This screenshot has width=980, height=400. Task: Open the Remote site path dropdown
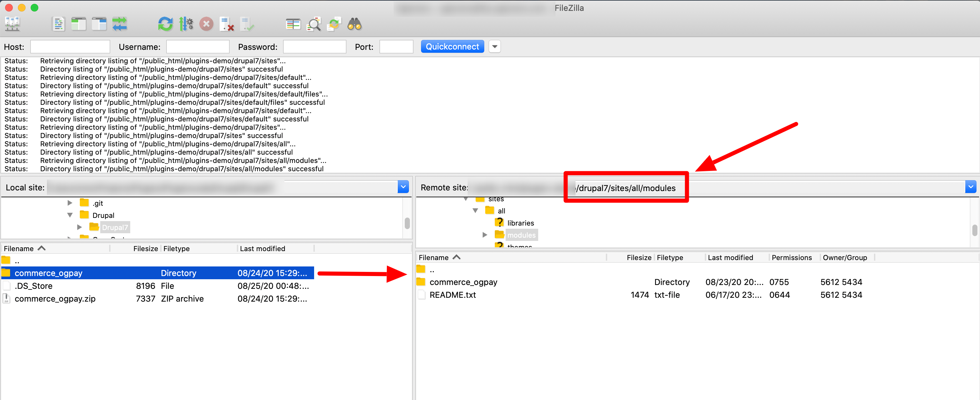pyautogui.click(x=970, y=187)
